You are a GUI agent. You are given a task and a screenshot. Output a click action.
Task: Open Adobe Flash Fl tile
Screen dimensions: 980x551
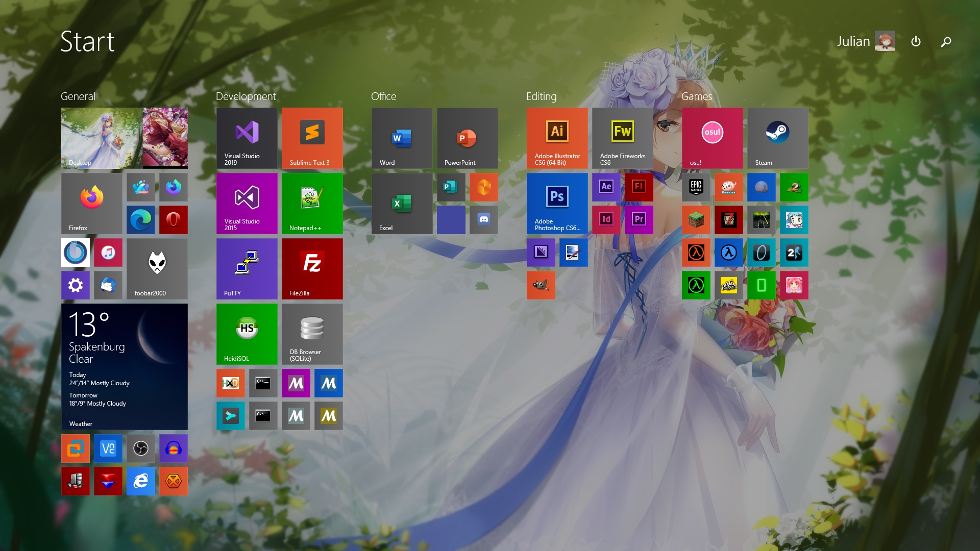point(639,187)
